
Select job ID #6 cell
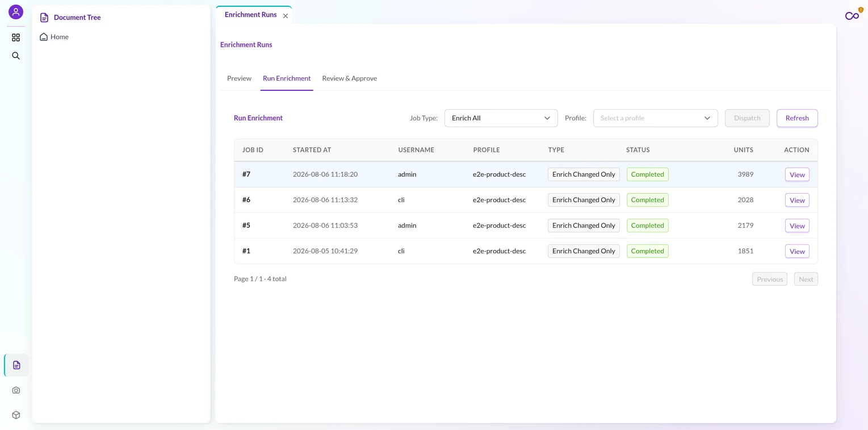click(x=246, y=200)
